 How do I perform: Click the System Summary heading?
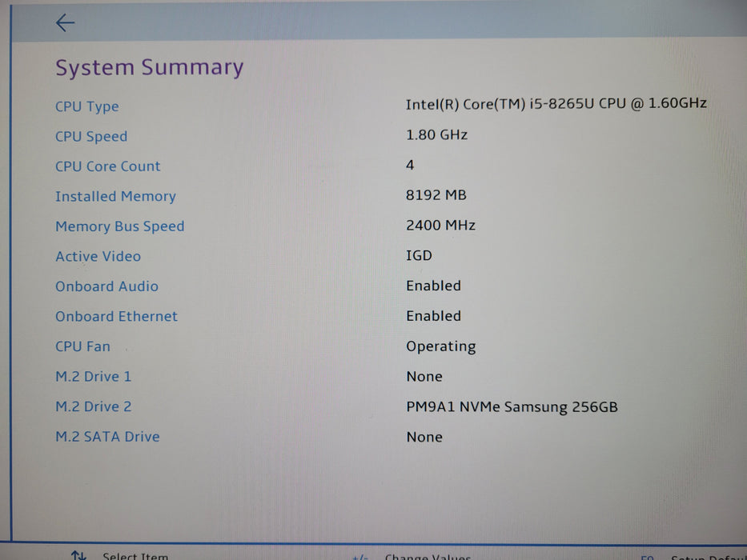[149, 67]
